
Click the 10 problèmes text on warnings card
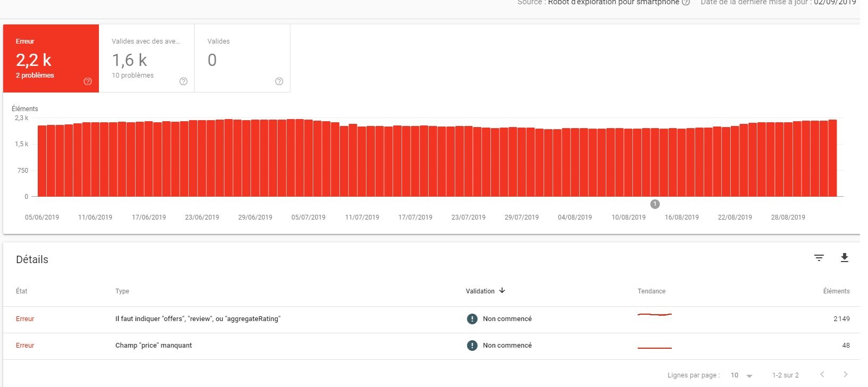(x=132, y=75)
